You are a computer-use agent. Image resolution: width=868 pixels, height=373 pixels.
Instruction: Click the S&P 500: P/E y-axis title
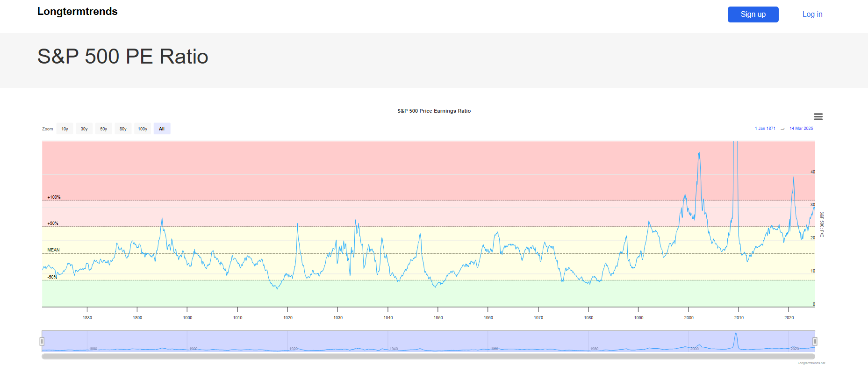pyautogui.click(x=822, y=224)
